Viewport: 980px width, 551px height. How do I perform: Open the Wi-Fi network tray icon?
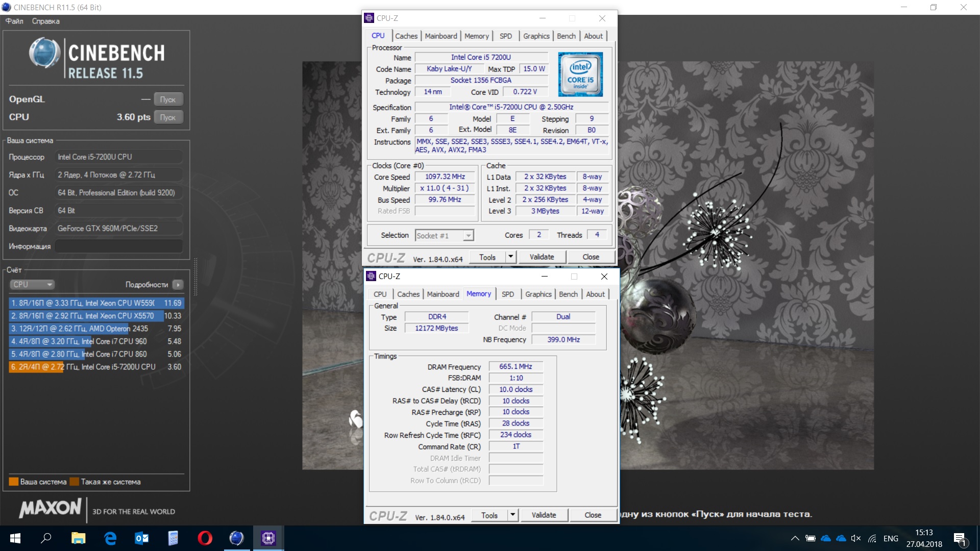click(x=872, y=538)
